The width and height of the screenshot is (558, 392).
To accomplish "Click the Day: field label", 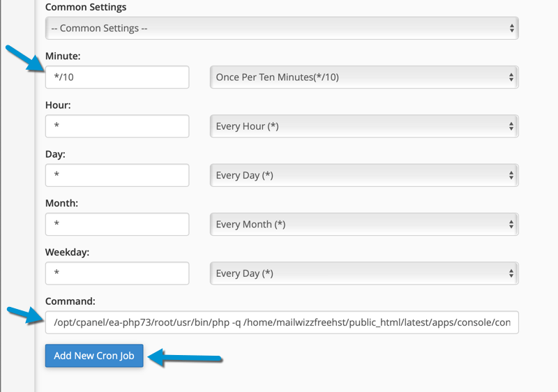I will click(55, 154).
